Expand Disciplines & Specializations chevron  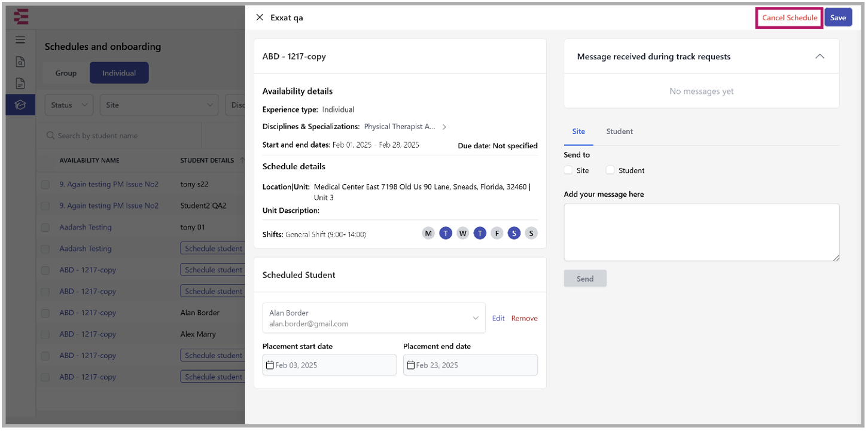click(x=444, y=127)
